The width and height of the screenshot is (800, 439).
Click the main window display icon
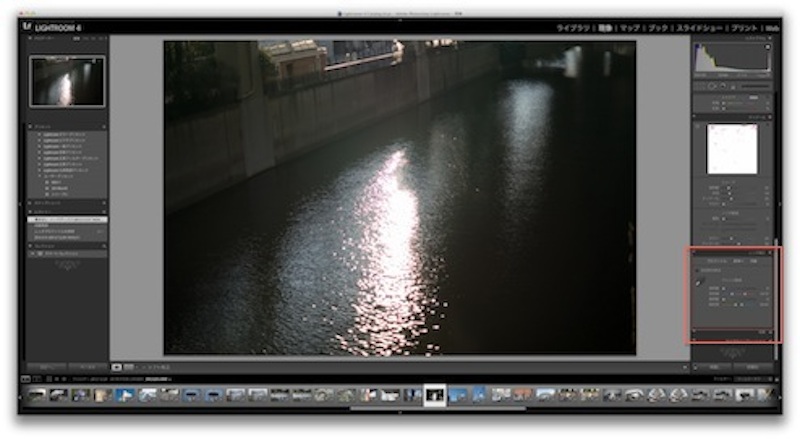(x=26, y=379)
